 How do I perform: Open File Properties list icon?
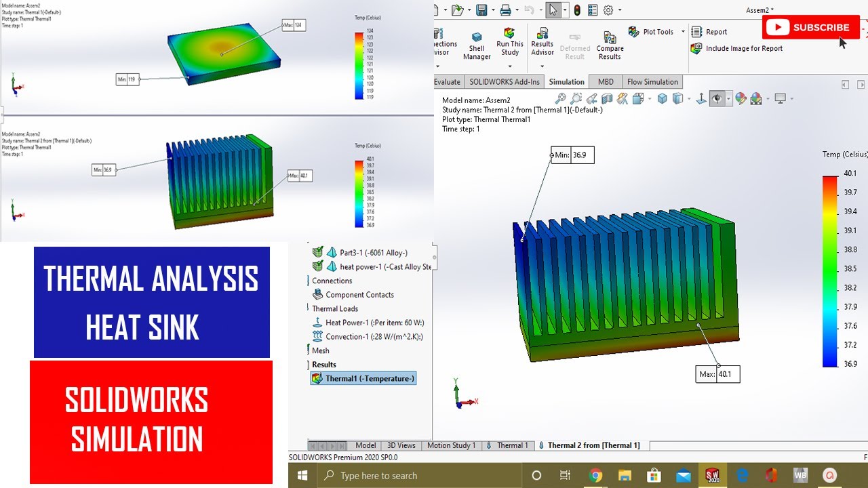pos(593,10)
